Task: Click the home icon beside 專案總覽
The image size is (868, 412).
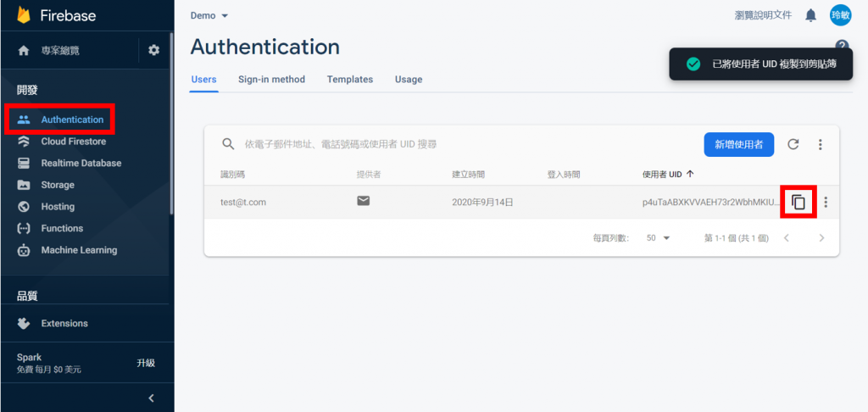Action: pos(23,50)
